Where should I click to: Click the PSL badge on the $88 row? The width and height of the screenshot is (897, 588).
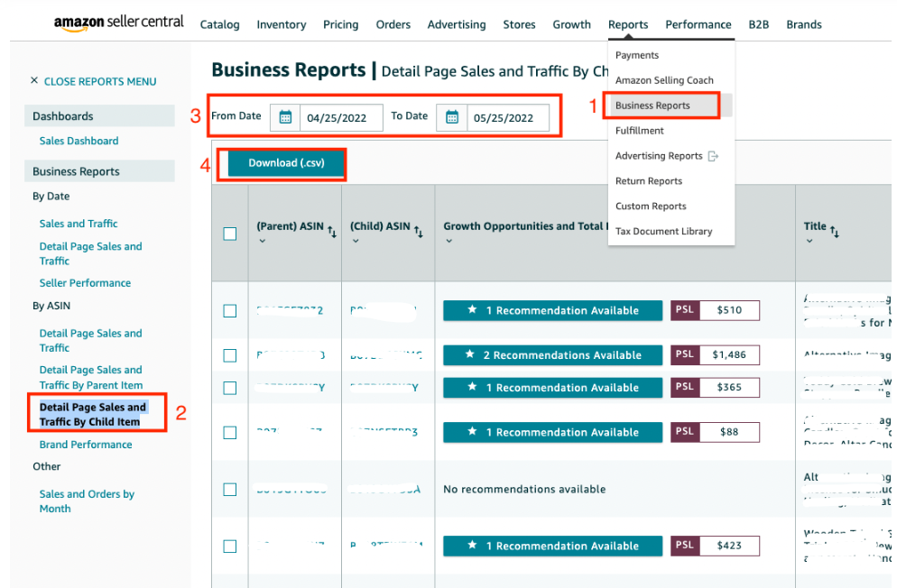tap(685, 432)
